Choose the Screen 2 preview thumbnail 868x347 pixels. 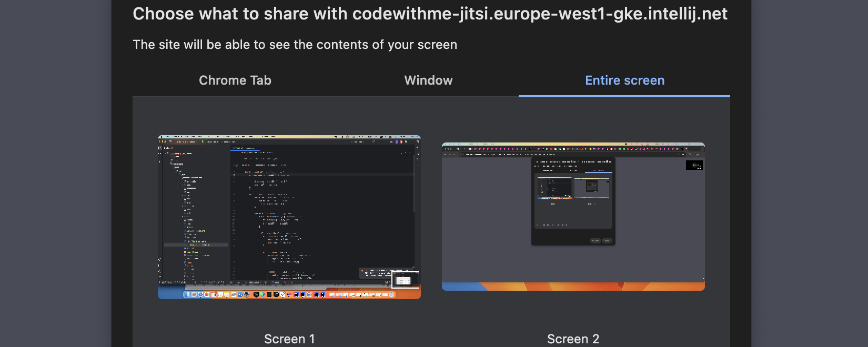pos(573,217)
